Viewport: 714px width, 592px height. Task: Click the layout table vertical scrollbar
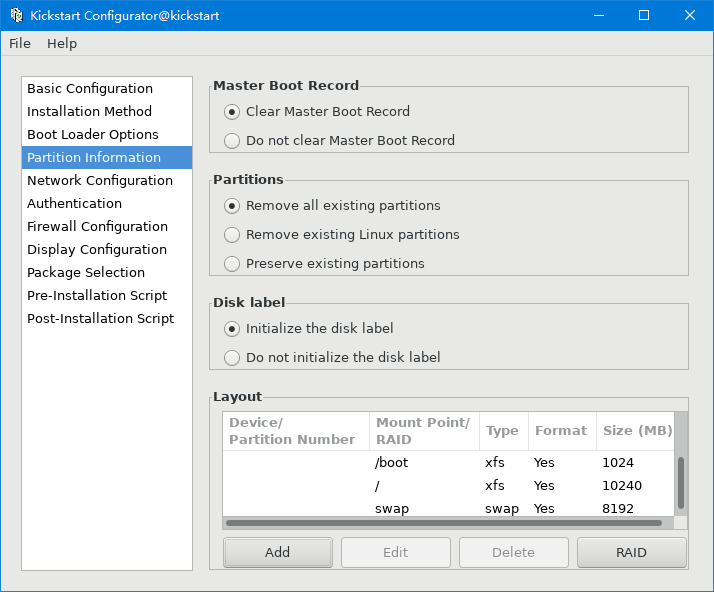(x=681, y=483)
